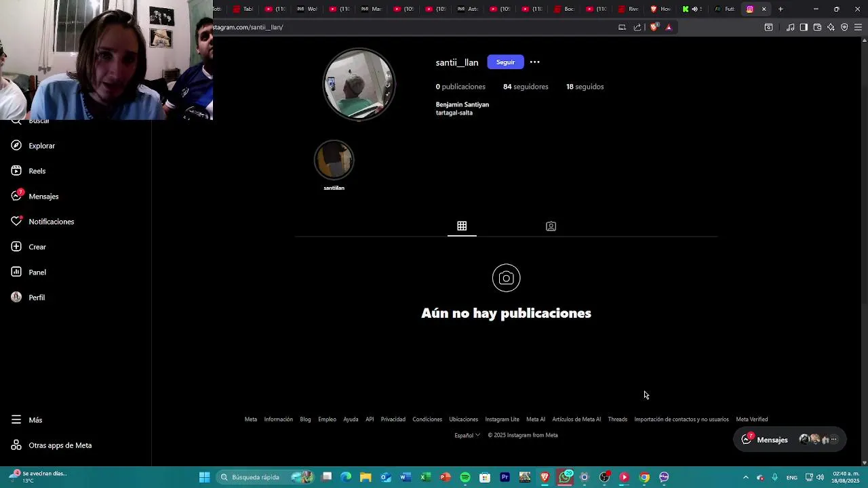Open the Brave main menu icon

tap(858, 27)
